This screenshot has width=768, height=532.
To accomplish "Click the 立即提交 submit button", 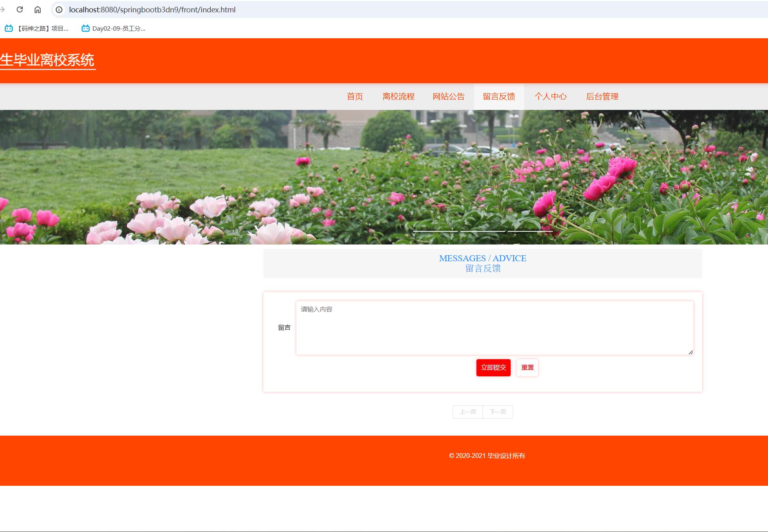I will (493, 367).
